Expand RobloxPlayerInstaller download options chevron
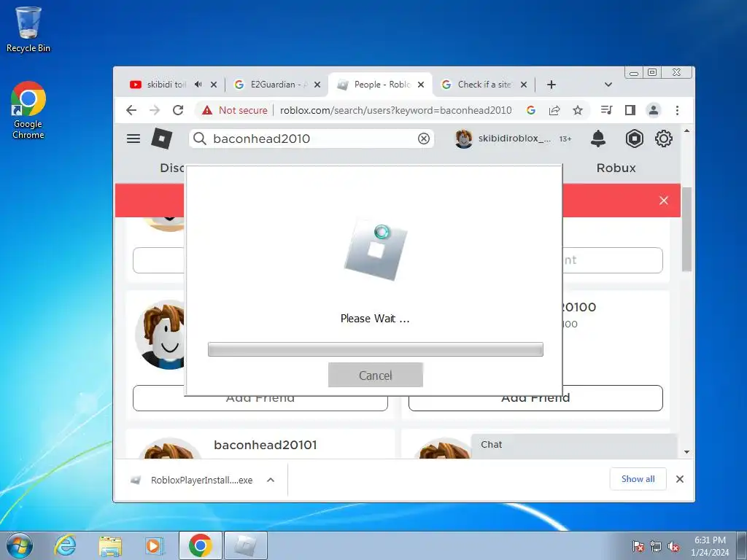This screenshot has height=560, width=747. pos(271,480)
